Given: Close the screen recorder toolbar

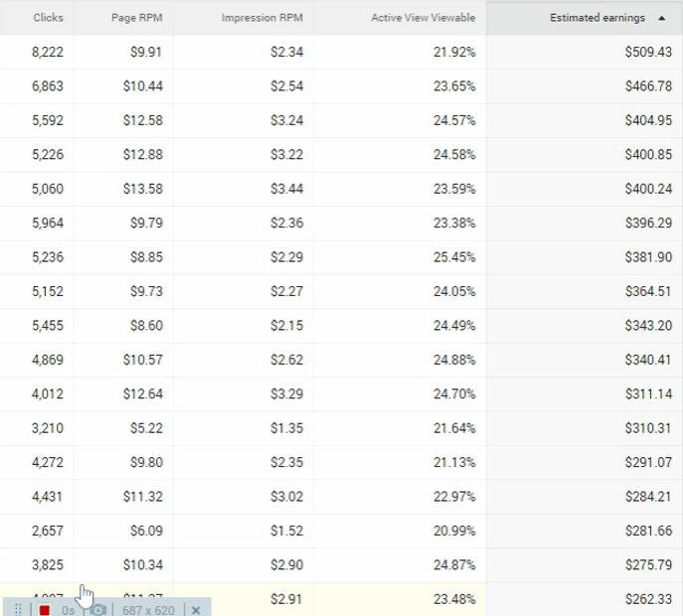Looking at the screenshot, I should tap(196, 610).
